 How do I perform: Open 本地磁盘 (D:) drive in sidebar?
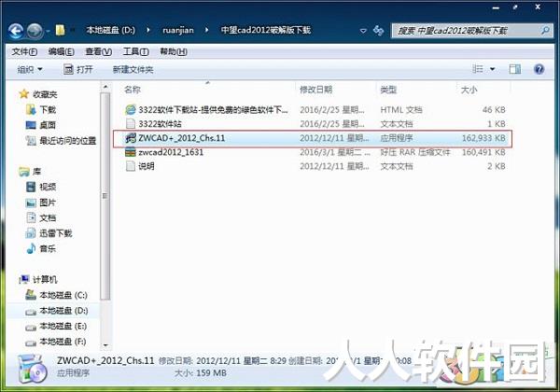57,311
